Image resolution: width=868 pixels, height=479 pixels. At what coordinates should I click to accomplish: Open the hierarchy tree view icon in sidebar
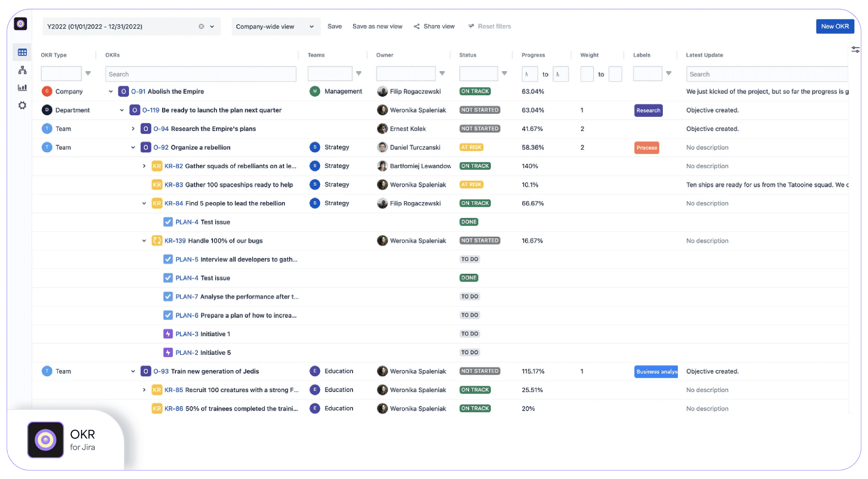(x=22, y=70)
